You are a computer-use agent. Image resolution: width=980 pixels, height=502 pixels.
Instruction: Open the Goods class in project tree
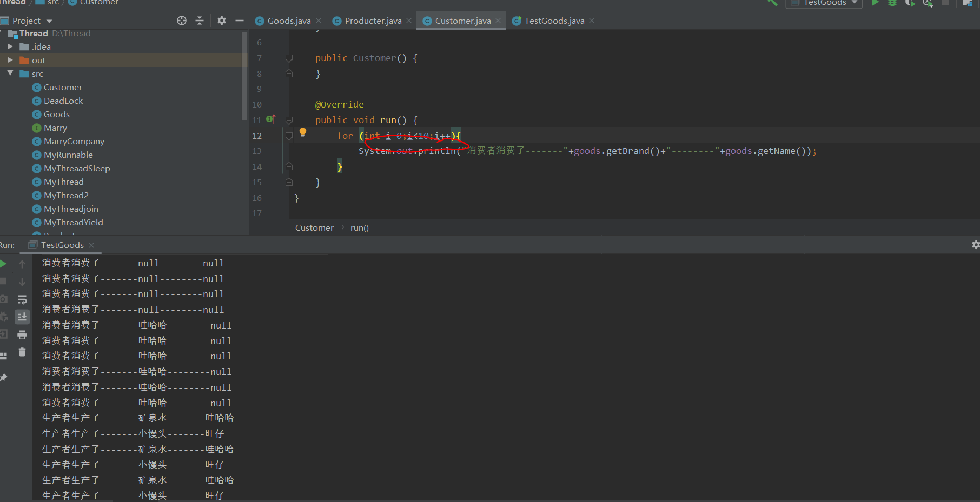tap(56, 114)
